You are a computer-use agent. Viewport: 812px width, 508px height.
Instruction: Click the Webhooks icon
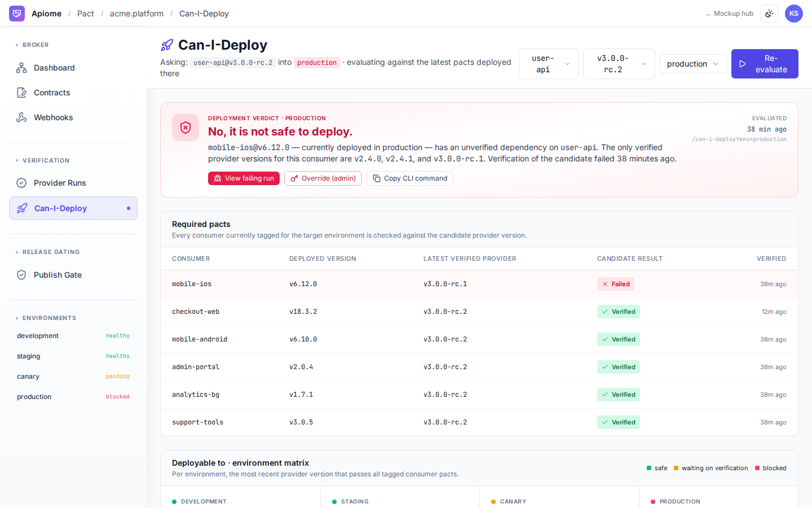[21, 117]
